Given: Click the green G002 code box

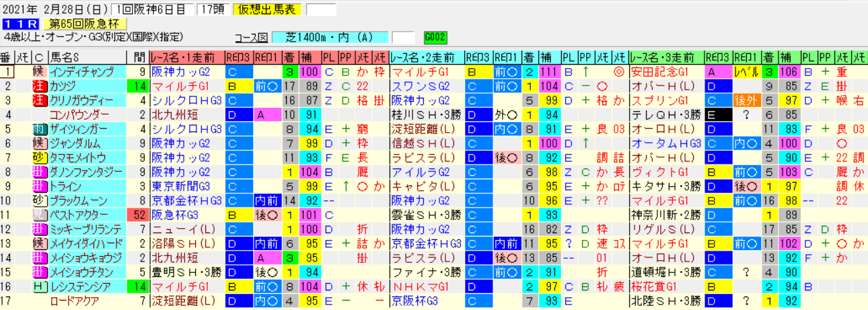Looking at the screenshot, I should (x=436, y=36).
